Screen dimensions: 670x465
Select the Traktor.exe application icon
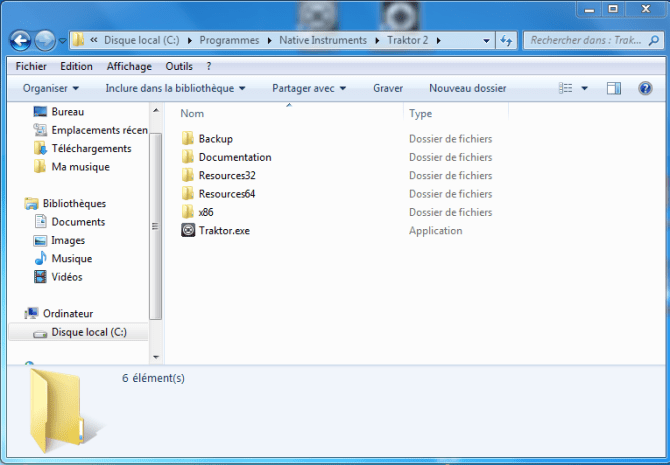[x=188, y=230]
